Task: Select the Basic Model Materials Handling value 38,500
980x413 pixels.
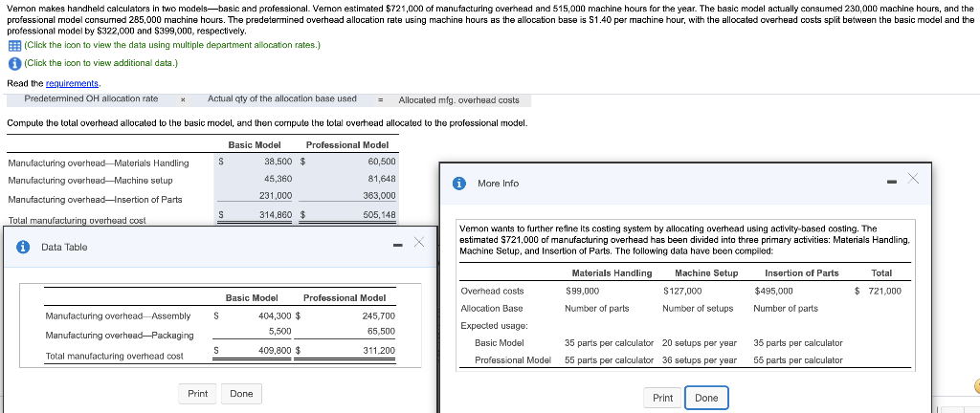Action: point(278,161)
